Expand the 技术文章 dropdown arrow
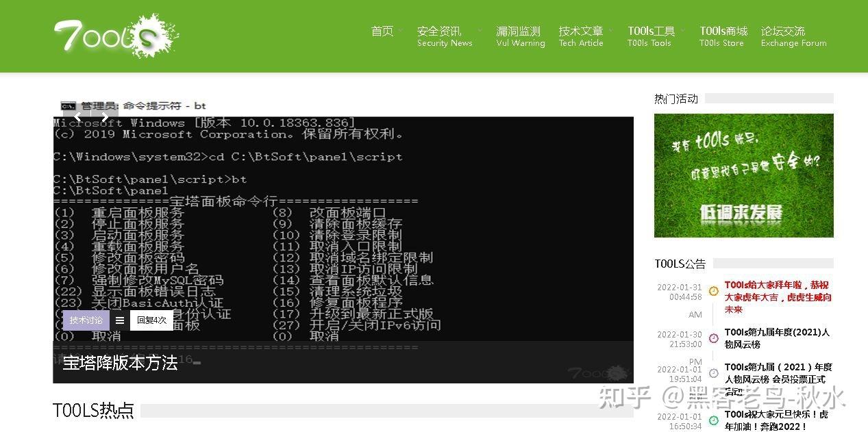The height and width of the screenshot is (432, 868). pos(610,31)
